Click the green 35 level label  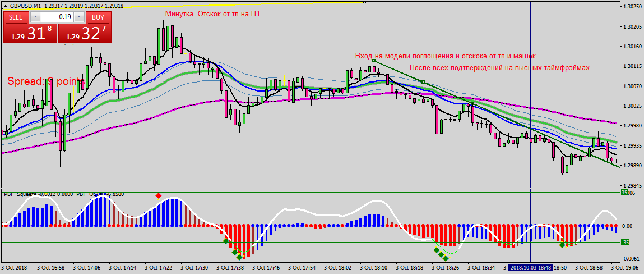pos(624,192)
